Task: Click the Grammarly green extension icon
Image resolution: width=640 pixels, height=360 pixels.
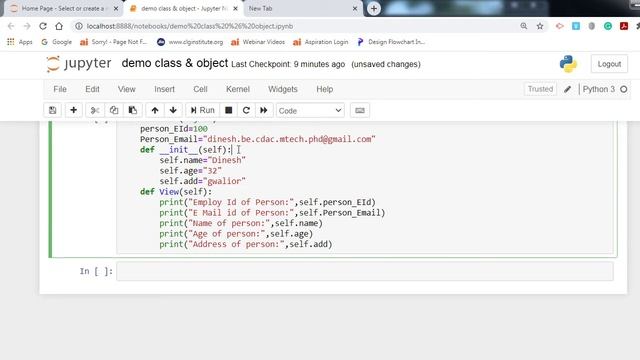Action: (608, 26)
